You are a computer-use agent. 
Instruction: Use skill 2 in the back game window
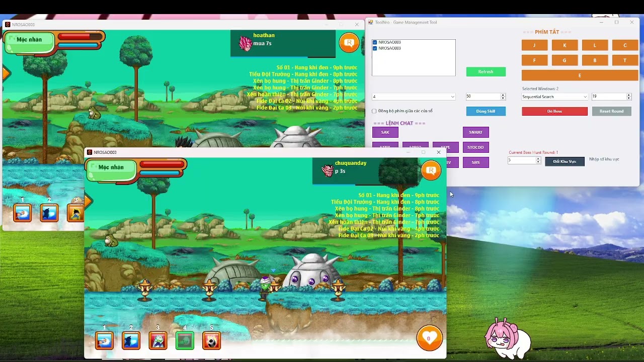49,213
